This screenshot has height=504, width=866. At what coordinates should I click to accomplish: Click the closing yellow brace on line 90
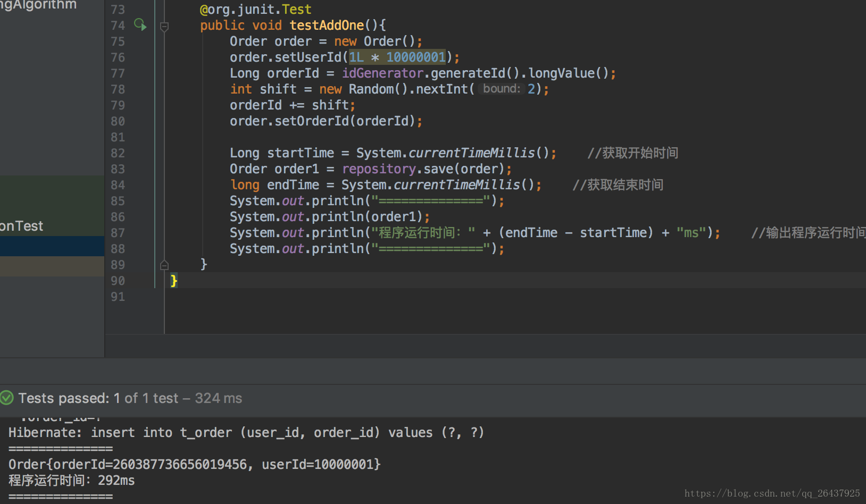pyautogui.click(x=174, y=281)
